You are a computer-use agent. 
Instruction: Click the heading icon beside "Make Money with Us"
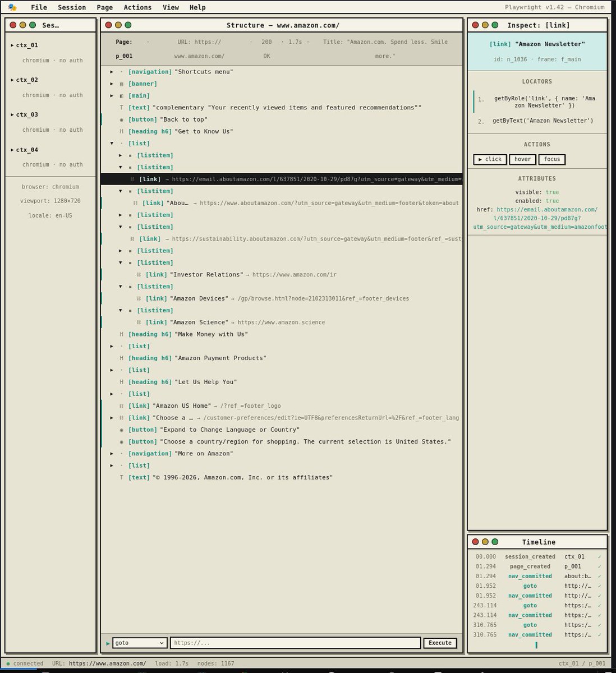click(x=121, y=334)
